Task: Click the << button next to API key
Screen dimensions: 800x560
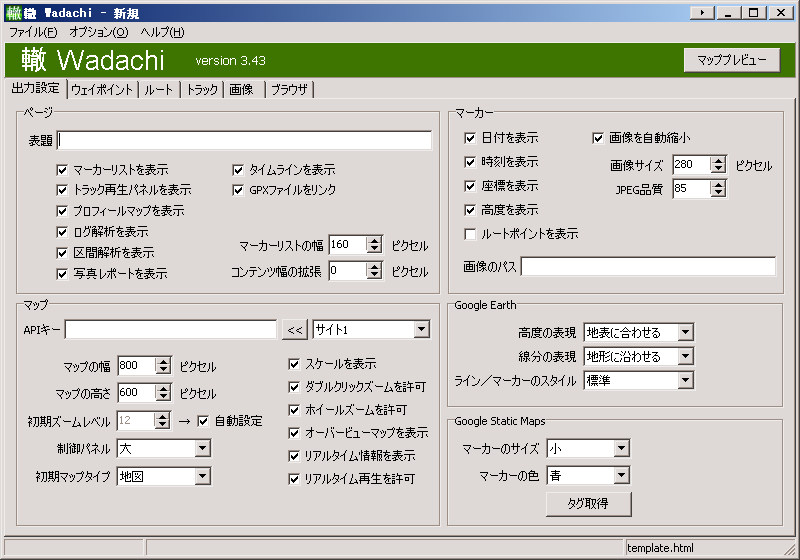Action: tap(295, 330)
